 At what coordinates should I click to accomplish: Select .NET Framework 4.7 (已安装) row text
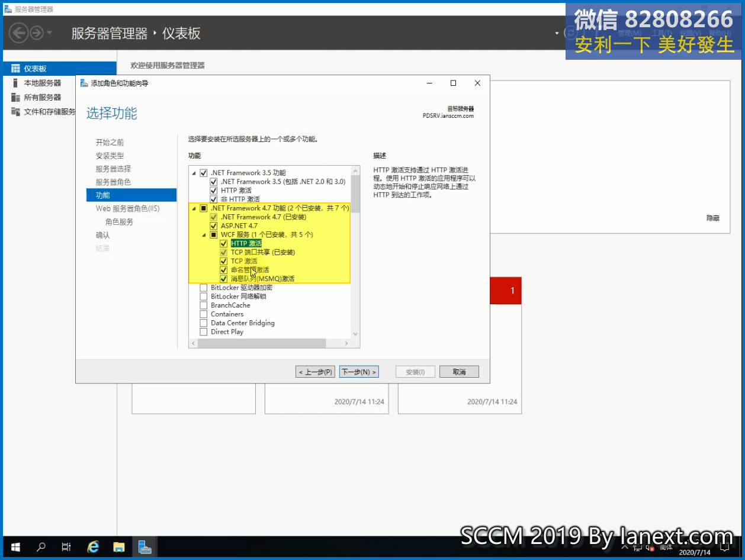coord(263,217)
